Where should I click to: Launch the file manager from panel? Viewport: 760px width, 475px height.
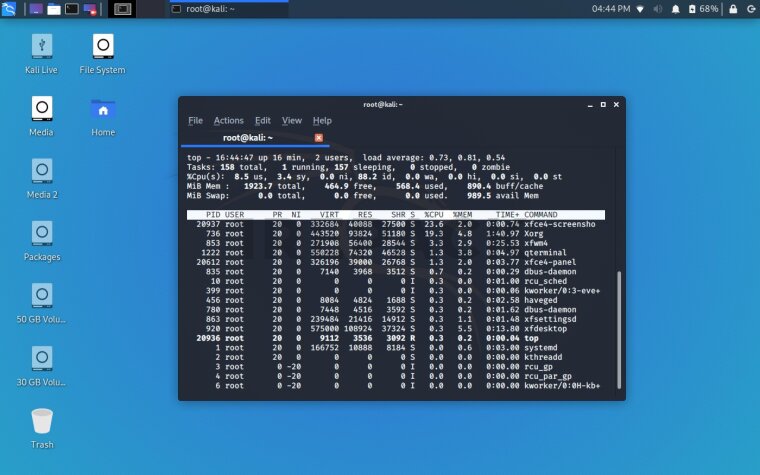coord(53,9)
